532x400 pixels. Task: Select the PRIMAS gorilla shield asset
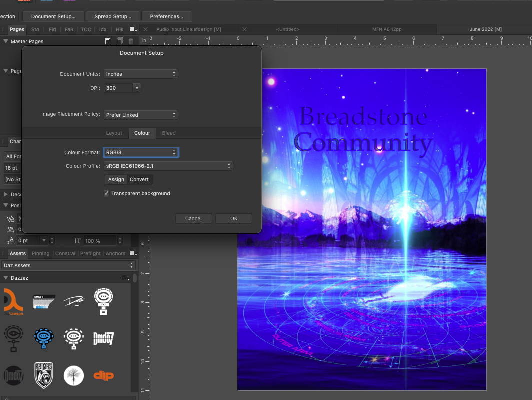[44, 375]
